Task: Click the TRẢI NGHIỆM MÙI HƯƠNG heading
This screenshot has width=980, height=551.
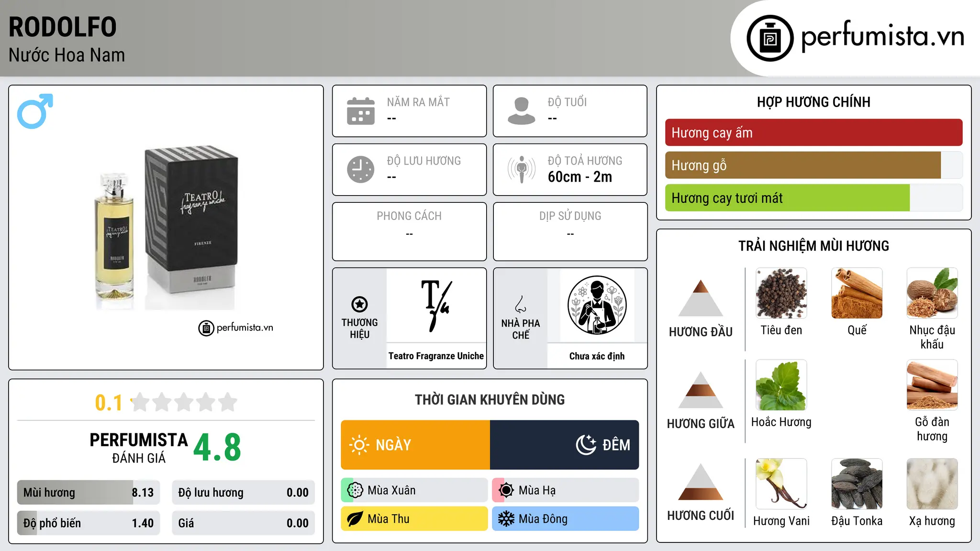Action: tap(813, 246)
